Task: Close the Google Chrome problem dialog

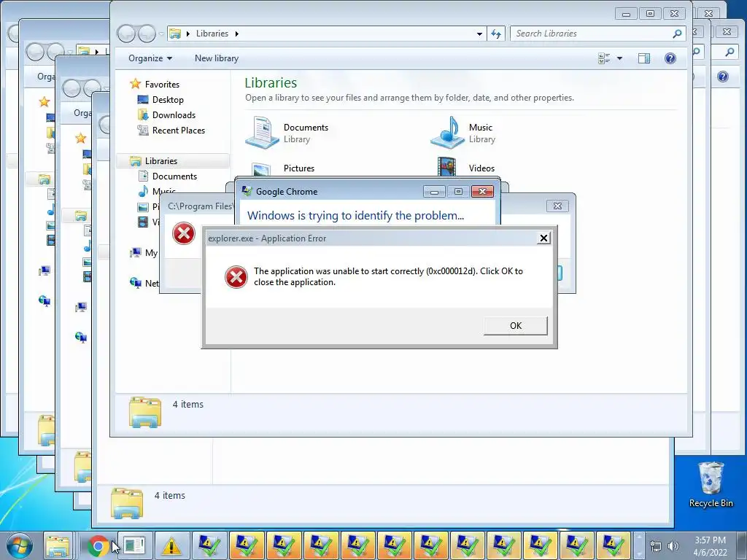Action: tap(482, 192)
